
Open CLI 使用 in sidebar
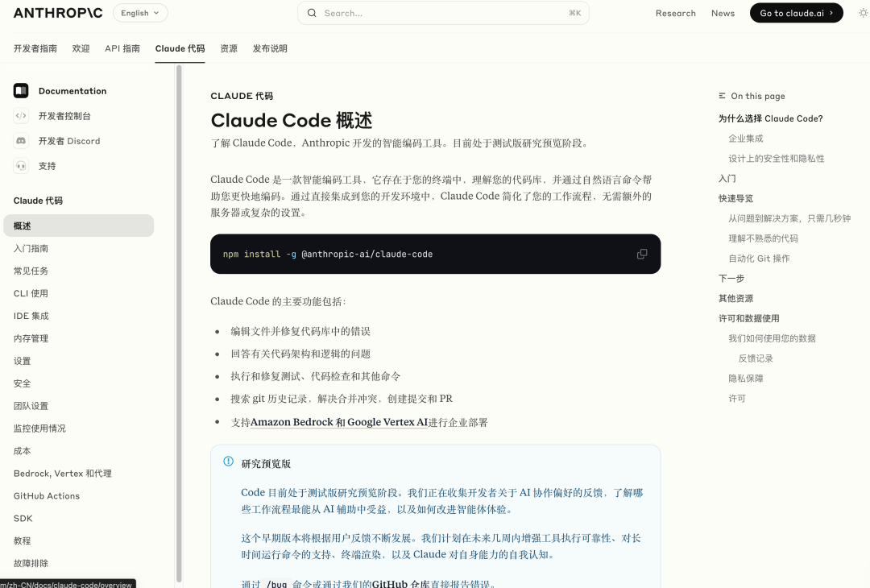point(31,293)
